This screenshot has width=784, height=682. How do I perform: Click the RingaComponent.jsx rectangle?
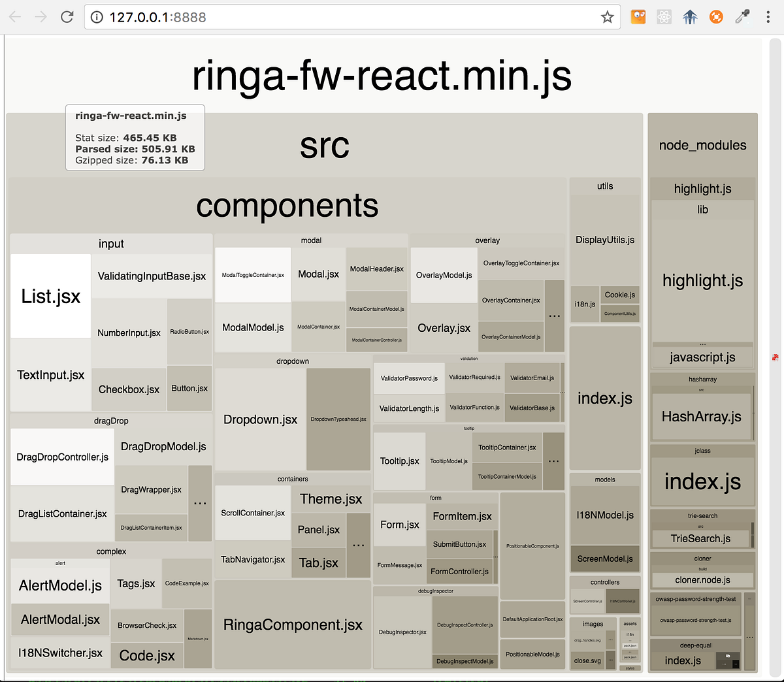coord(292,625)
